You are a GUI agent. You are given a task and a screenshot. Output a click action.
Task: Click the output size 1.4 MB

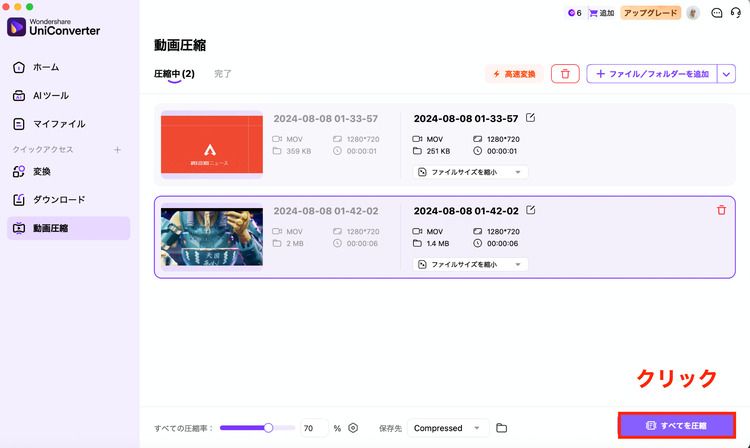click(438, 243)
